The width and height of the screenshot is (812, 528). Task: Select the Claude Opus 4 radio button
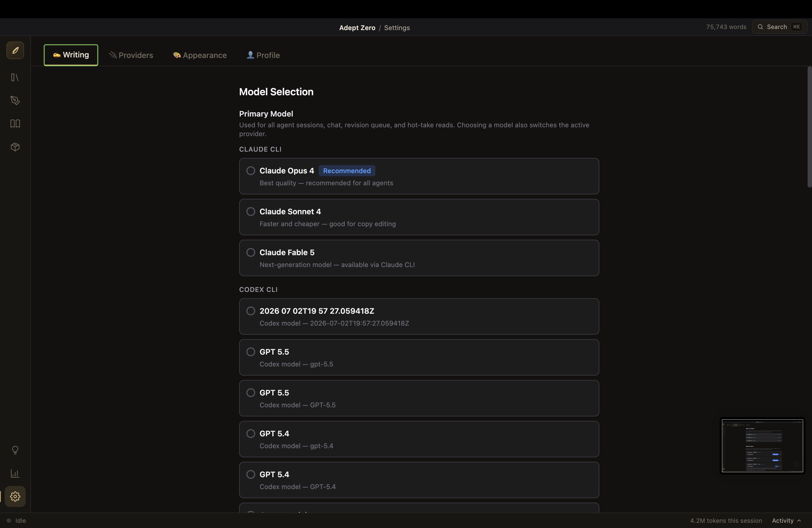click(251, 171)
